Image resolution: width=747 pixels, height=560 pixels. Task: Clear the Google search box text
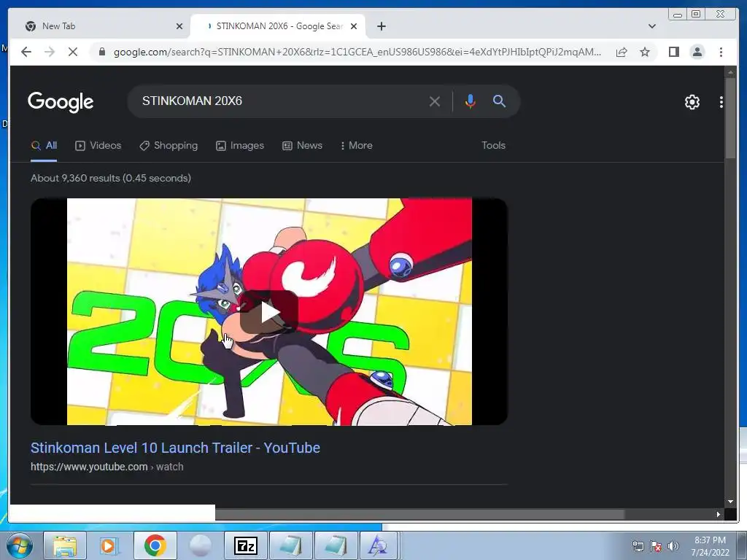(435, 101)
